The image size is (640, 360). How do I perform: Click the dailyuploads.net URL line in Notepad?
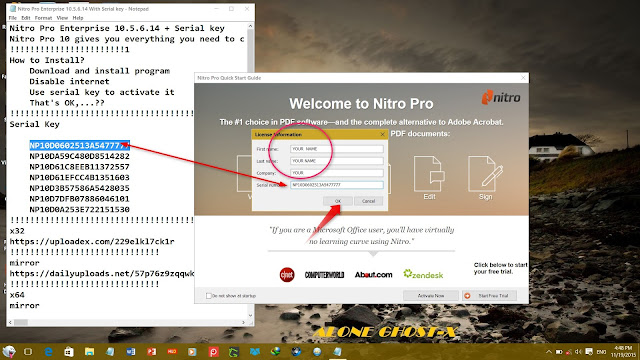click(x=102, y=273)
